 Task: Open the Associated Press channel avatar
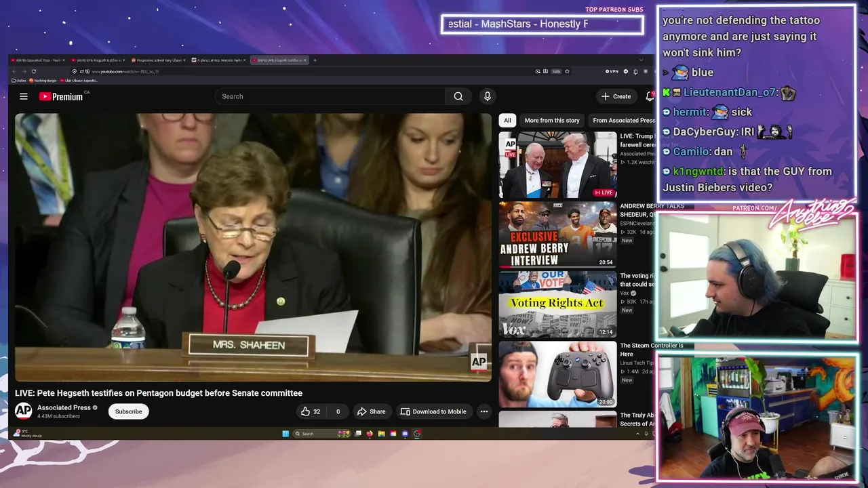(24, 411)
